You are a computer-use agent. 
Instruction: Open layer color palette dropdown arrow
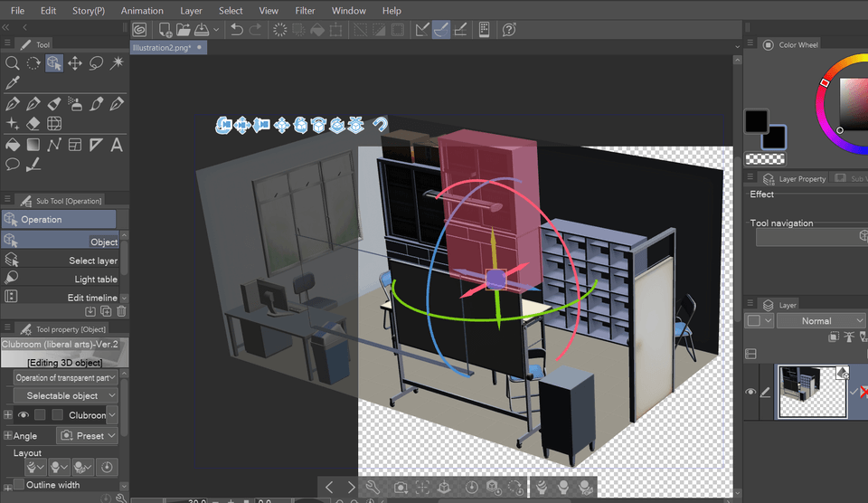769,321
